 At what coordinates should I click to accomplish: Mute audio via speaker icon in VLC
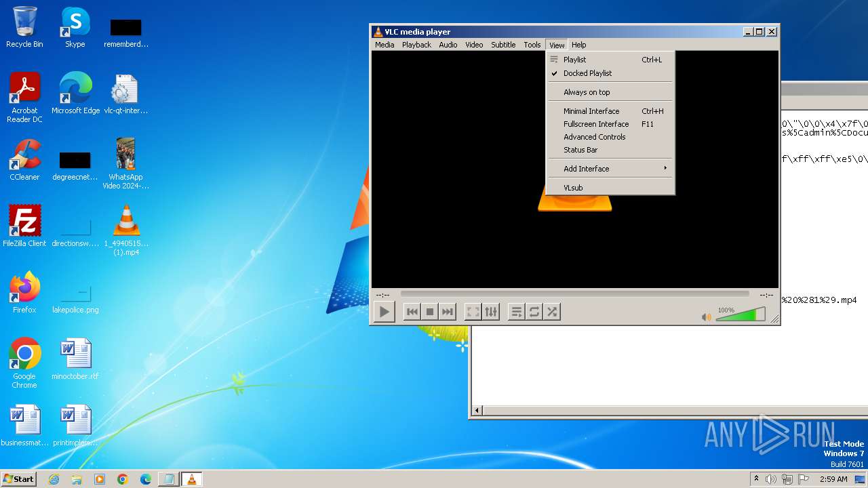(x=707, y=317)
